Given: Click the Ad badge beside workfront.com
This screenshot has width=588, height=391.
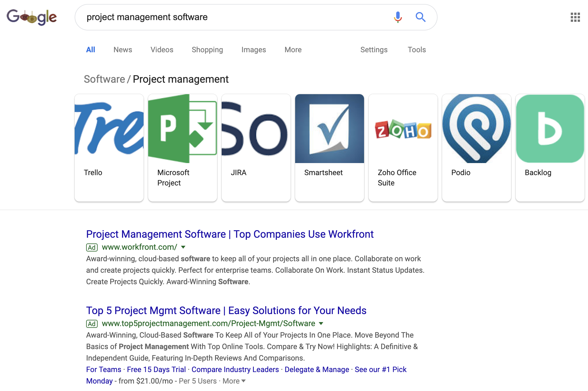Looking at the screenshot, I should [x=92, y=247].
